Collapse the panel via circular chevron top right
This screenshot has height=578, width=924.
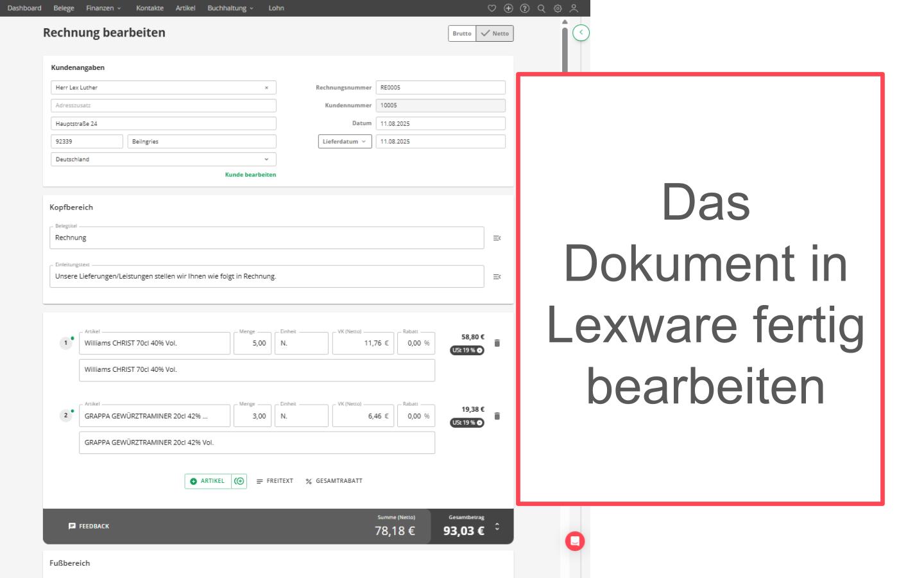point(582,33)
